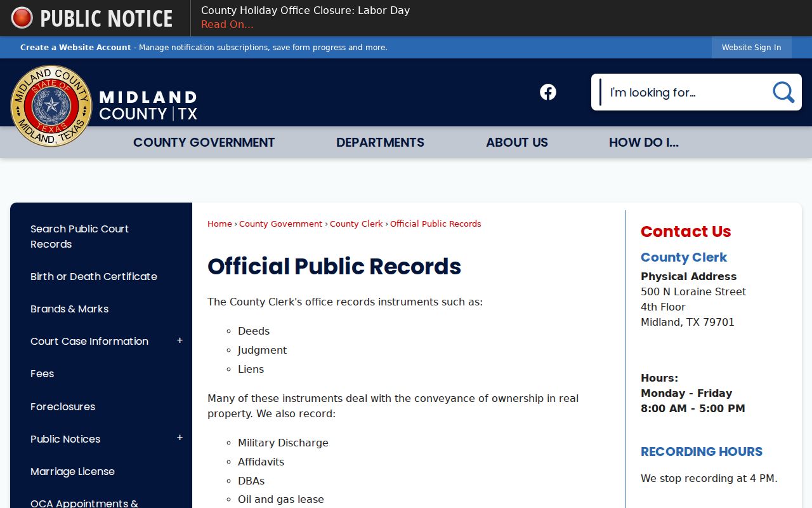Go to County Clerk breadcrumb link

356,224
